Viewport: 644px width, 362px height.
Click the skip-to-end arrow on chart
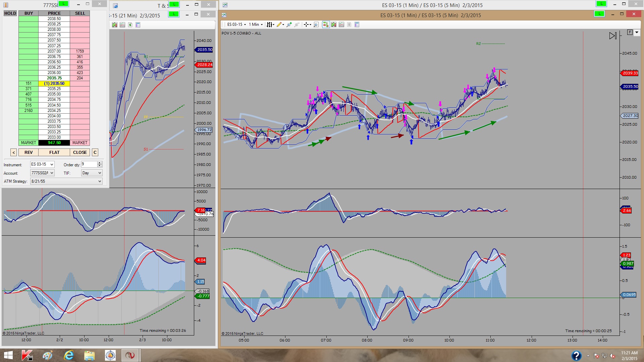pyautogui.click(x=613, y=36)
